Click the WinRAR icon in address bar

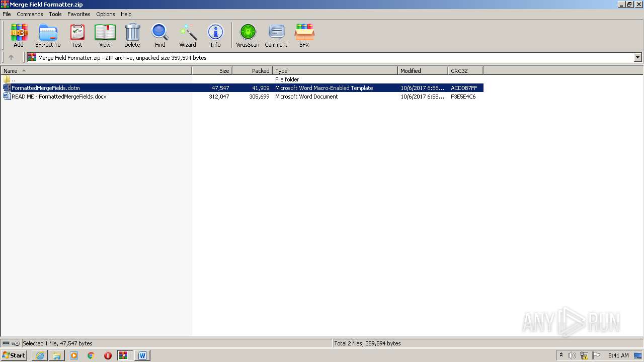pyautogui.click(x=32, y=57)
